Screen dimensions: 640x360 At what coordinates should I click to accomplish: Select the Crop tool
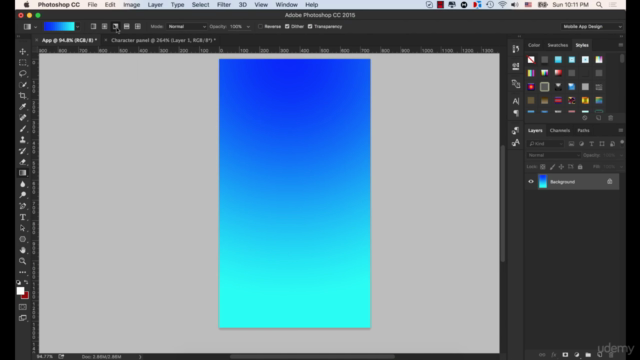tap(22, 96)
